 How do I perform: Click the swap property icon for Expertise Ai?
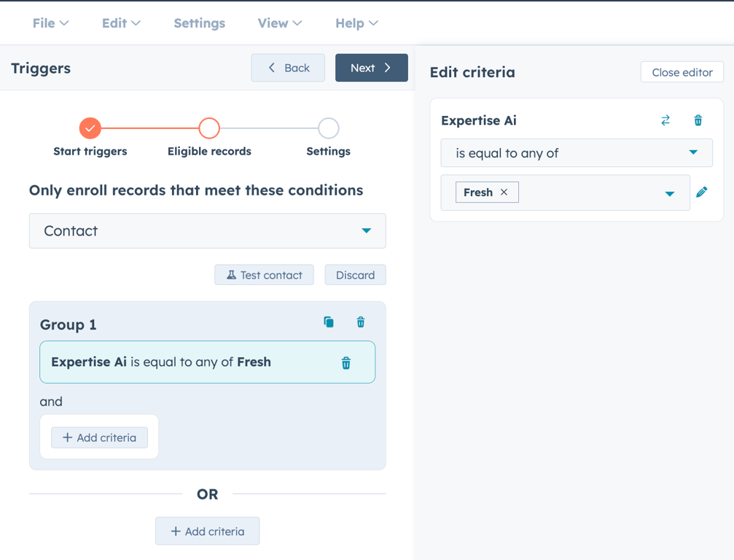coord(665,121)
